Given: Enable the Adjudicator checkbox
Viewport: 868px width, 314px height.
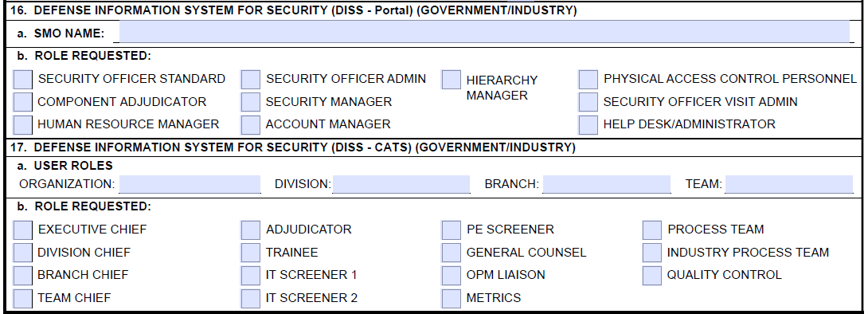Looking at the screenshot, I should [x=251, y=230].
